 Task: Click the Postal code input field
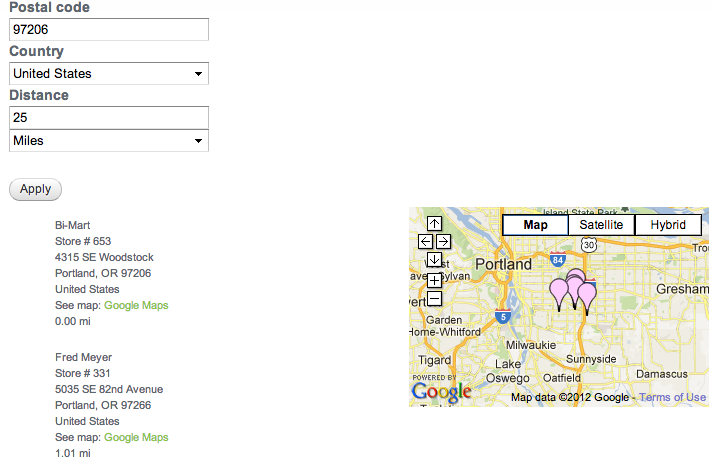(x=108, y=30)
